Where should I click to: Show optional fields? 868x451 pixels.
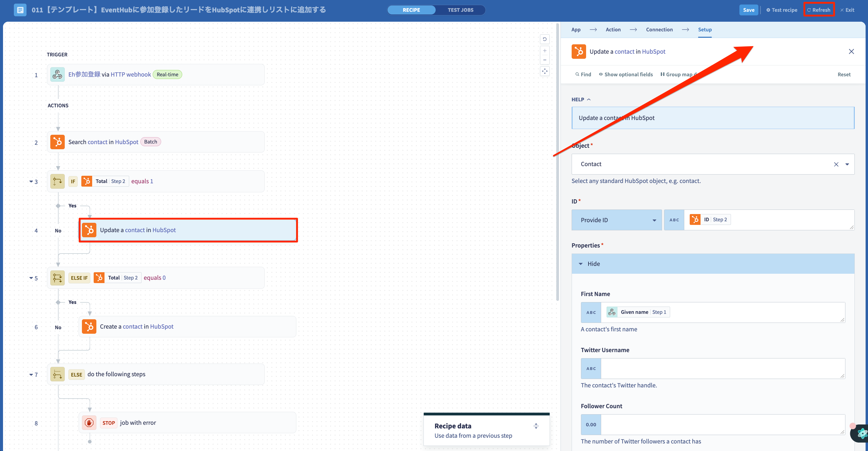click(x=625, y=74)
